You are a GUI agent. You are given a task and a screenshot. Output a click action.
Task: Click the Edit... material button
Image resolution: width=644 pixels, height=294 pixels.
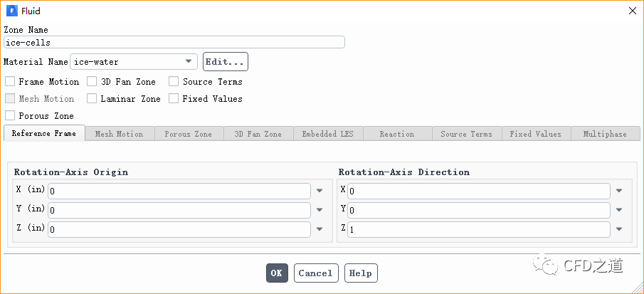click(x=226, y=62)
